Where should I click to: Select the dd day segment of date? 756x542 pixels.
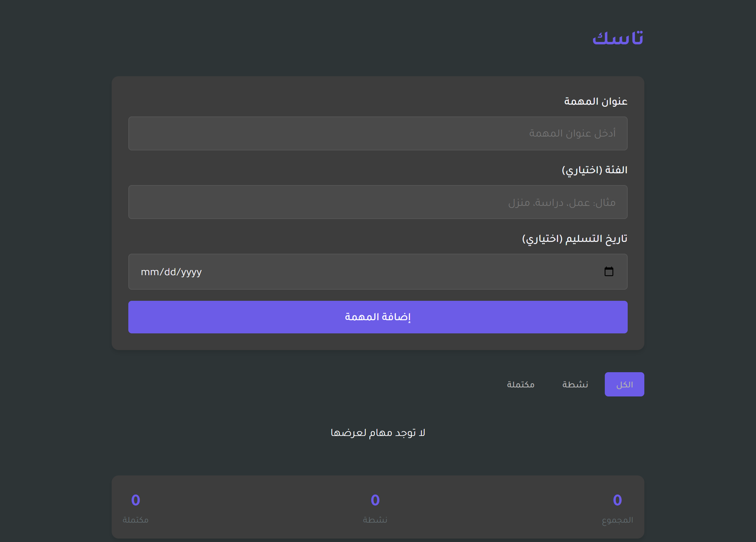click(170, 272)
